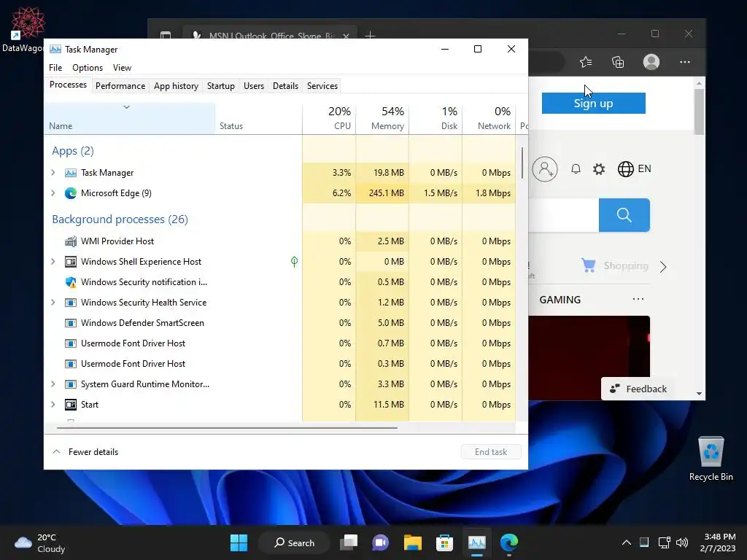The image size is (747, 560).
Task: Show hidden icons tray chevron
Action: point(627,542)
